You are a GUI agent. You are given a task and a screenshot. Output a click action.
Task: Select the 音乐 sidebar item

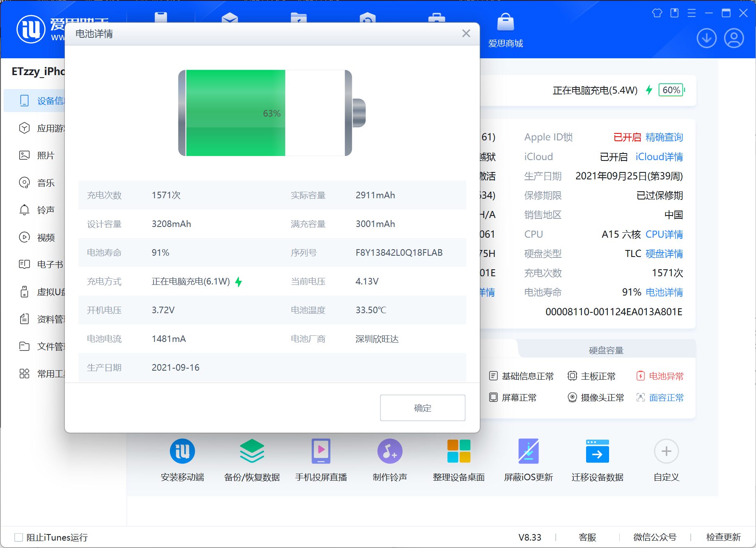[37, 183]
